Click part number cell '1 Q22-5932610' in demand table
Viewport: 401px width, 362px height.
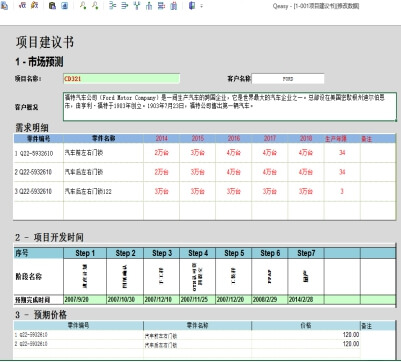click(38, 153)
